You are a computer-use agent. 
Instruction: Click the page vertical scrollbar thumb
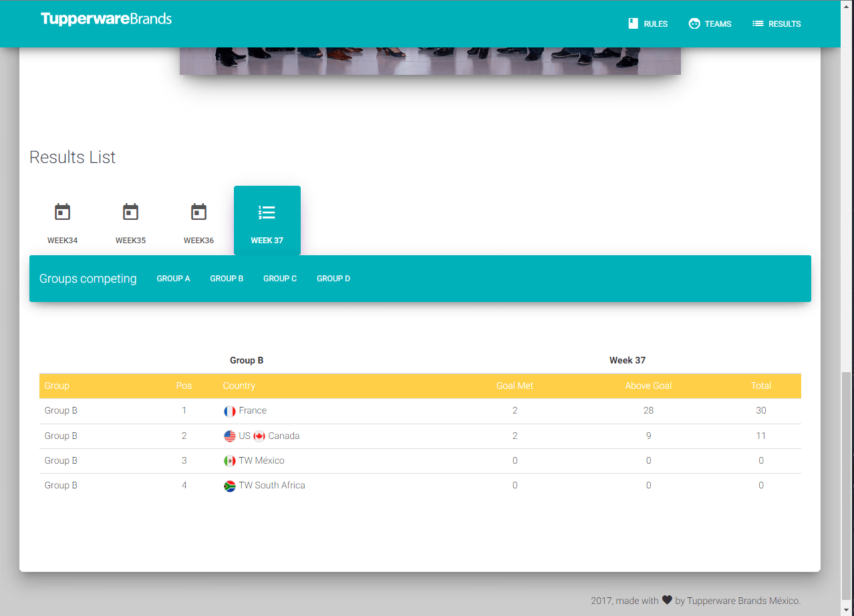(x=847, y=485)
